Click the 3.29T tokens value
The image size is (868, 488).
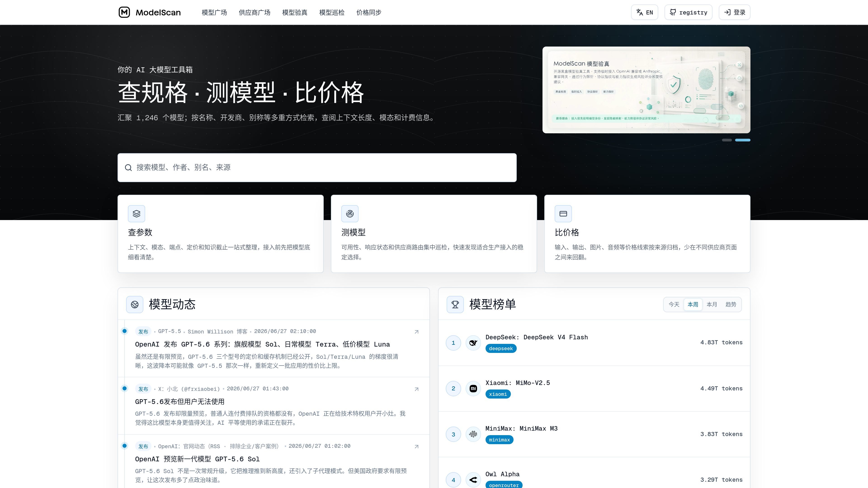pos(722,480)
